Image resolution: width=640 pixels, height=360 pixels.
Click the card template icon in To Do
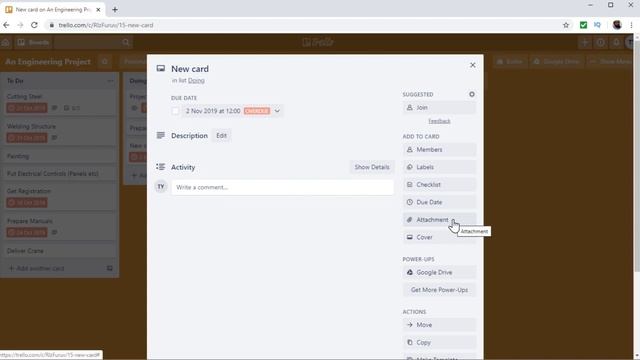click(x=109, y=269)
